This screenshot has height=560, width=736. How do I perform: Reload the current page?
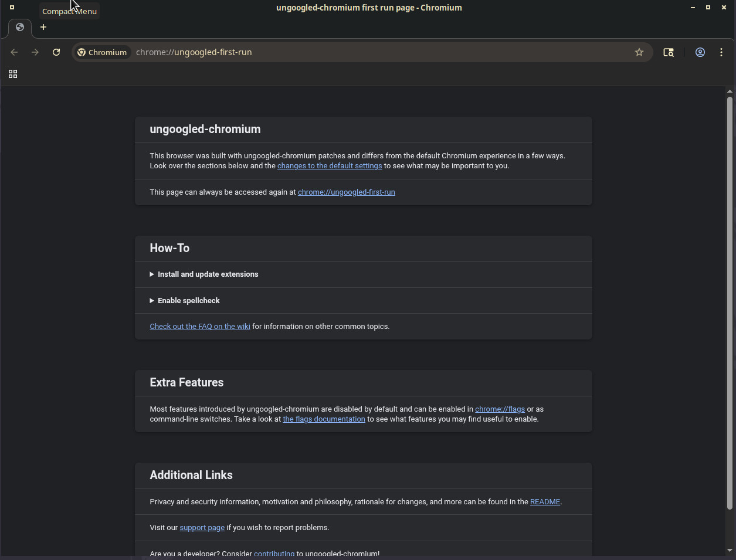[56, 52]
